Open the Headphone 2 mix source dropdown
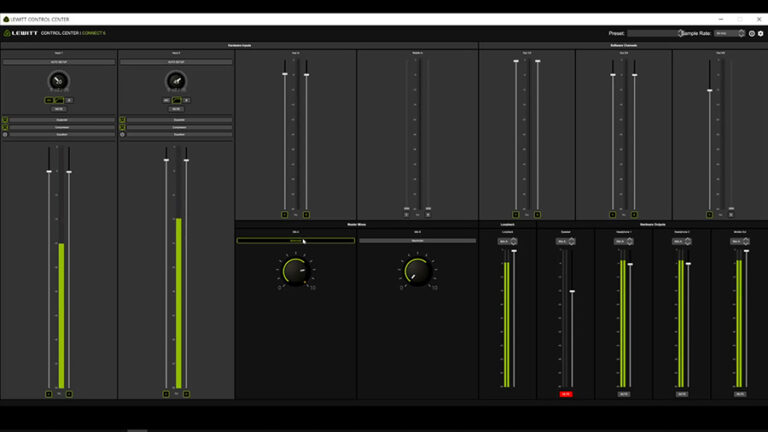 (682, 241)
